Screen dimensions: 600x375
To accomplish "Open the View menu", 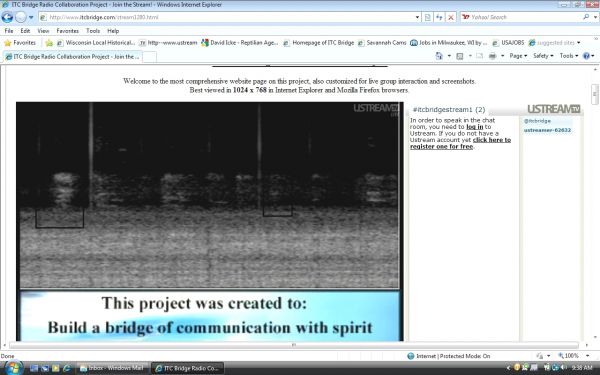I will pos(43,31).
